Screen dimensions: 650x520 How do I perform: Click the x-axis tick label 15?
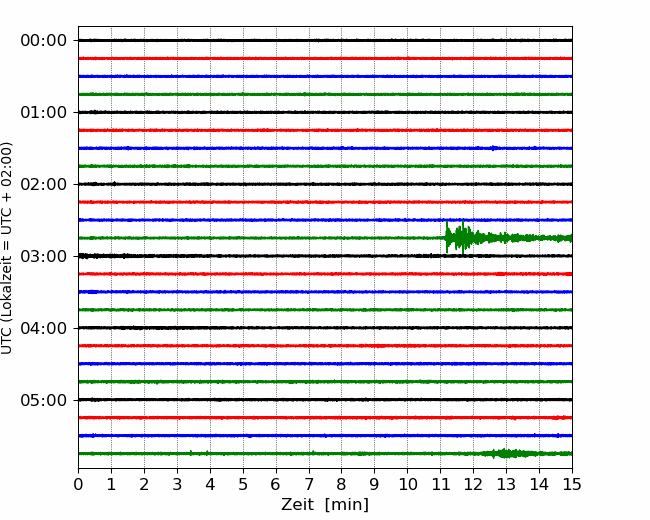click(572, 484)
